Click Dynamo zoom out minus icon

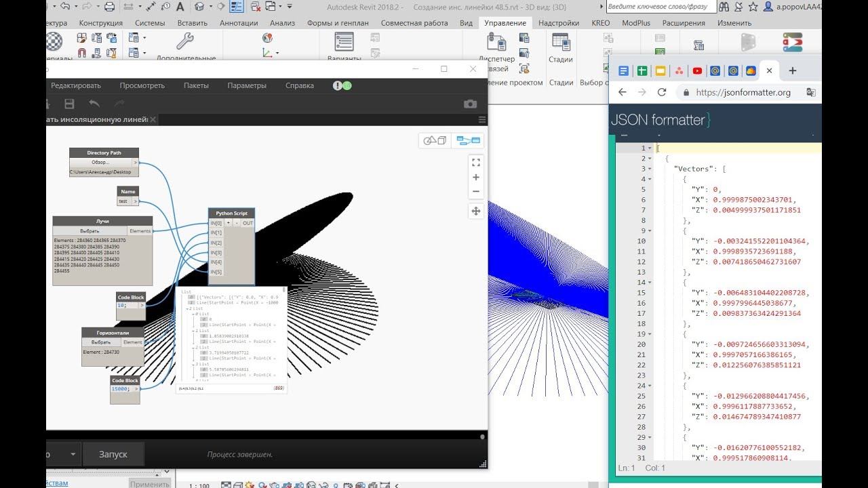tap(476, 192)
